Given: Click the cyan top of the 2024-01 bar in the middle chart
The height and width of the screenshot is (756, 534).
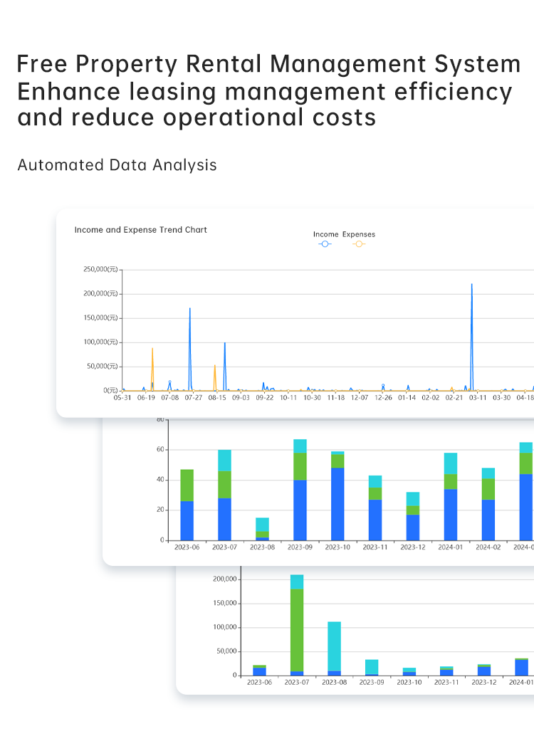Looking at the screenshot, I should 450,463.
